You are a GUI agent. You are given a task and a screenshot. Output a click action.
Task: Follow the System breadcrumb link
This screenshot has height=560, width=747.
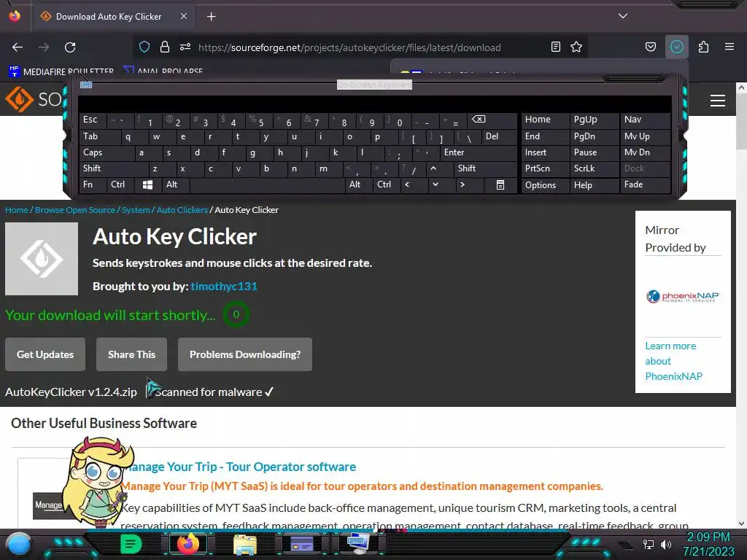136,210
